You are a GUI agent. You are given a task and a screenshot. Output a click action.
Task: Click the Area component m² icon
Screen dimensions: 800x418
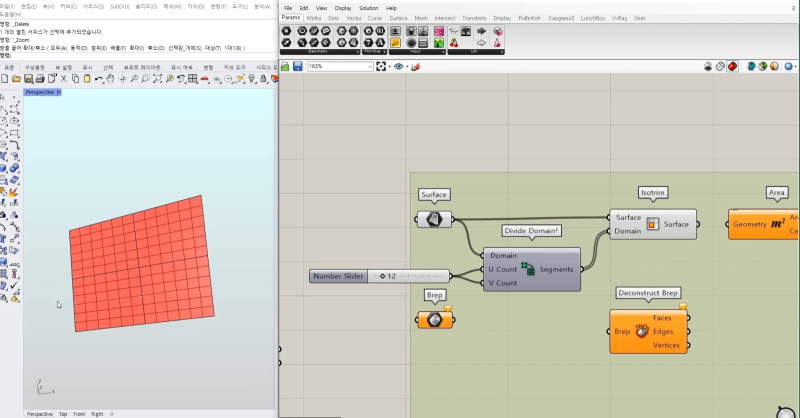(x=778, y=224)
